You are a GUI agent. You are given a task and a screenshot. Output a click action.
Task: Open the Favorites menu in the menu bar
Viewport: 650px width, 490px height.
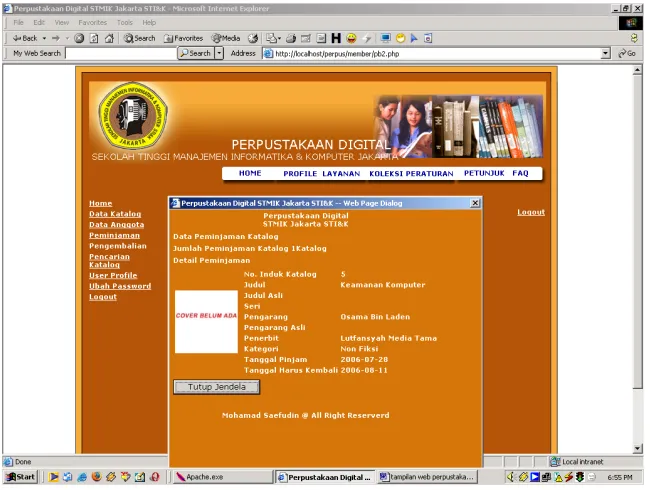92,22
